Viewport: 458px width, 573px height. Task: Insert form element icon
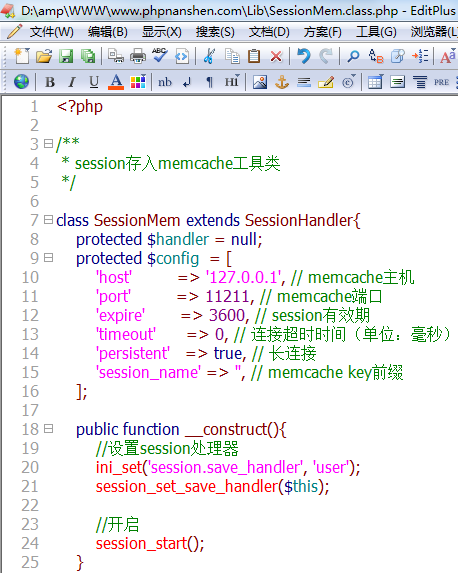click(398, 82)
